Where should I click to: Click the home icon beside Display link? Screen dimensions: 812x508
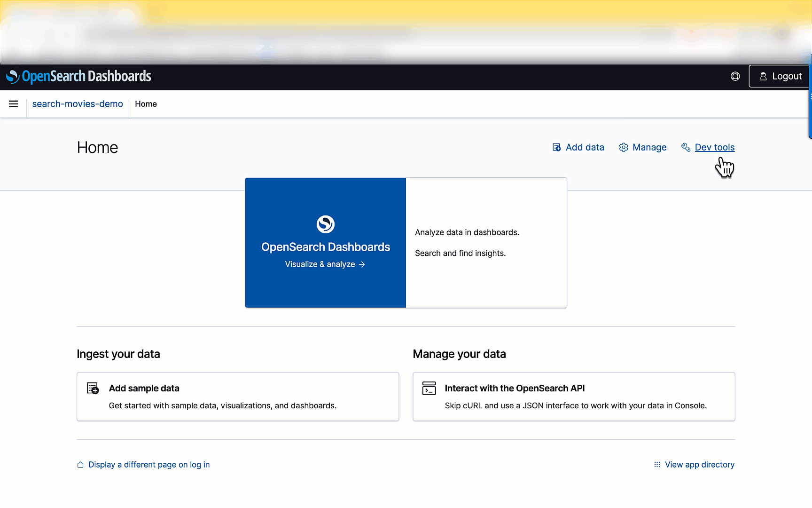pyautogui.click(x=80, y=465)
